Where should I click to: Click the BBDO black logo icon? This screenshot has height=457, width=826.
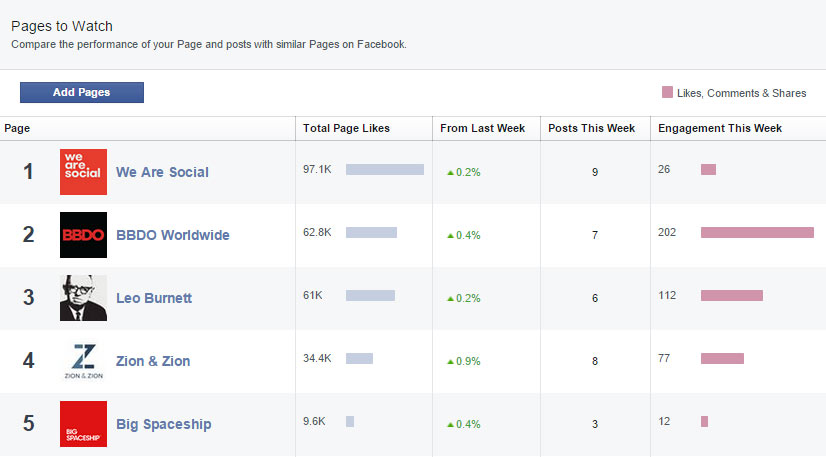83,235
